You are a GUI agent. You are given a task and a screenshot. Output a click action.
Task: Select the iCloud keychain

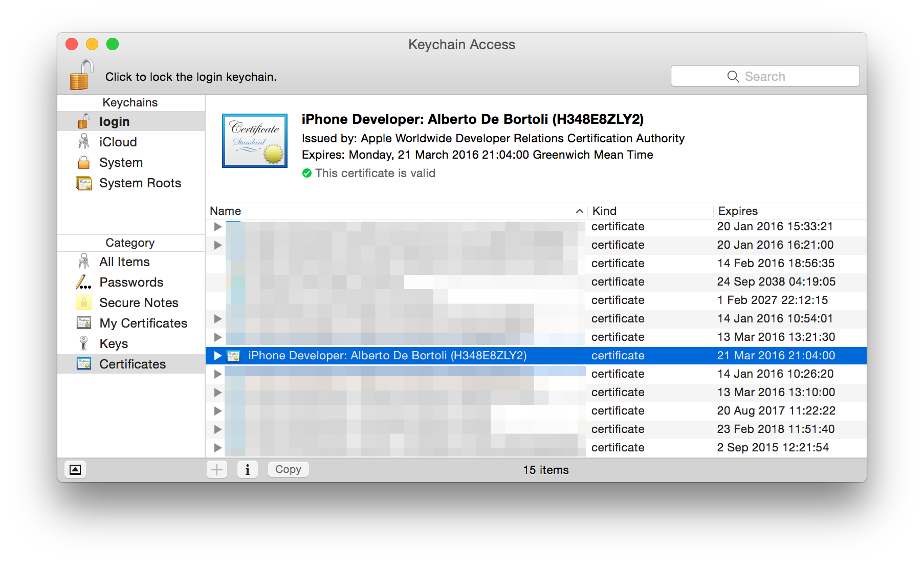point(118,142)
